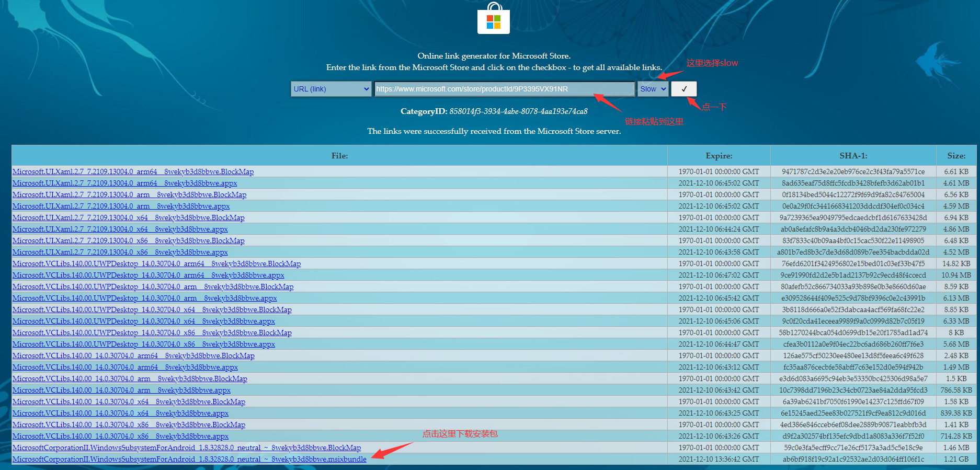Open VCLibs.140.00 arm64 BlockMap link

[133, 356]
